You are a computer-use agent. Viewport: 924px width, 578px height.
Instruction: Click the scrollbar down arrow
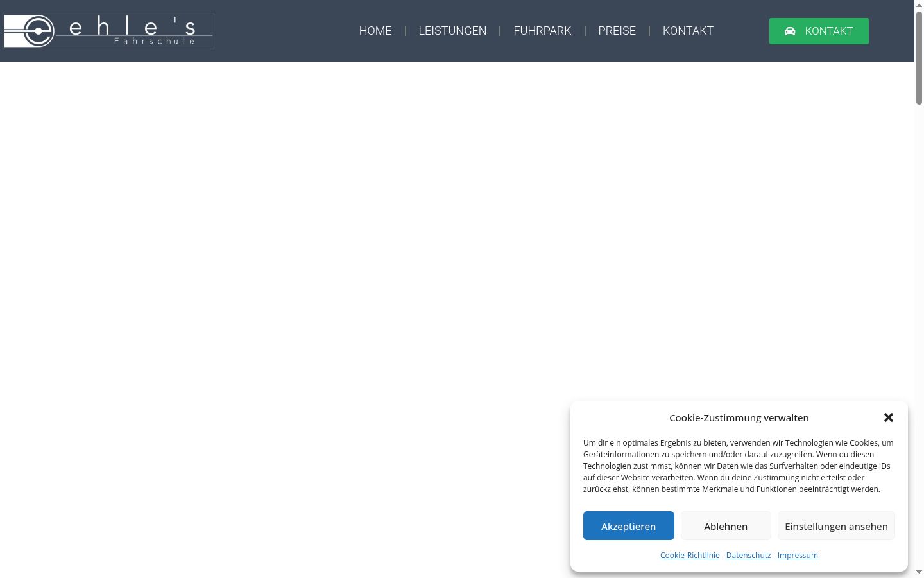pos(919,572)
